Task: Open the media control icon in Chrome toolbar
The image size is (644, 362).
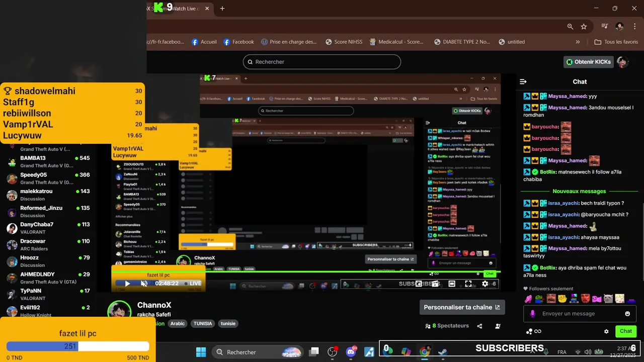Action: (605, 27)
